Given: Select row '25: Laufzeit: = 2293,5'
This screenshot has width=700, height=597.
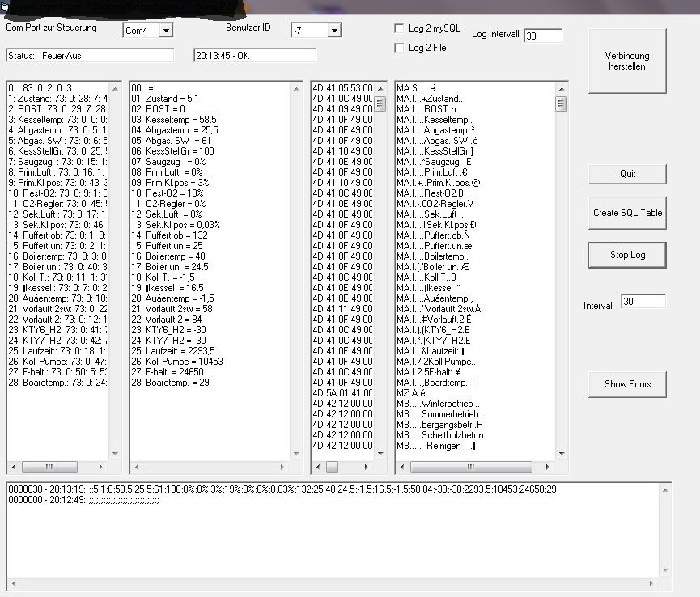Looking at the screenshot, I should point(173,351).
